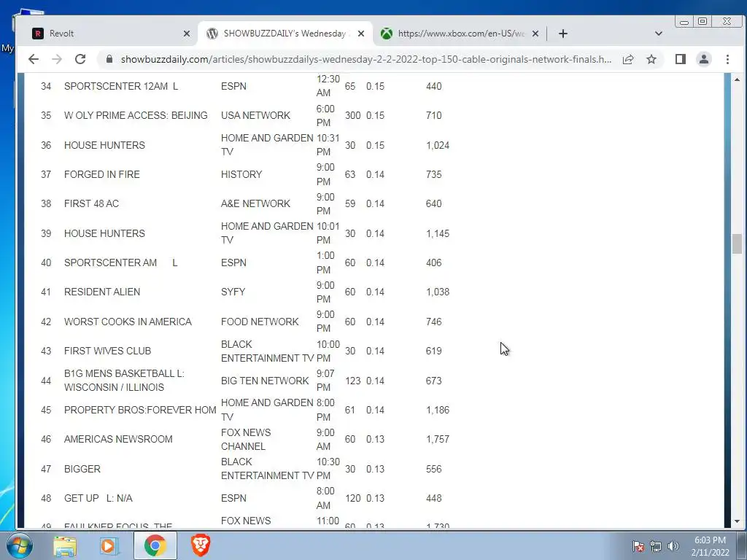Click the FOX NEWS CHANNEL cell in row 46

(246, 439)
